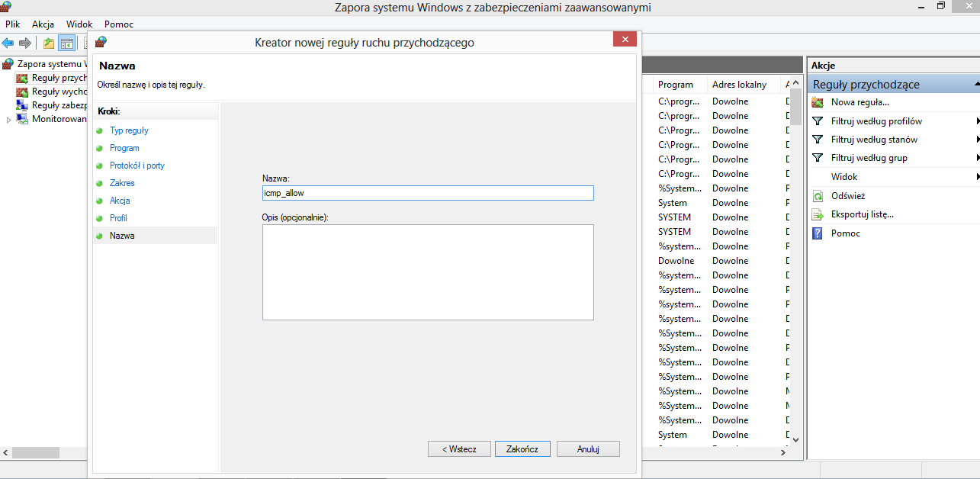Go to the Program step in Kroki list
Viewport: 980px width, 479px height.
[x=124, y=148]
